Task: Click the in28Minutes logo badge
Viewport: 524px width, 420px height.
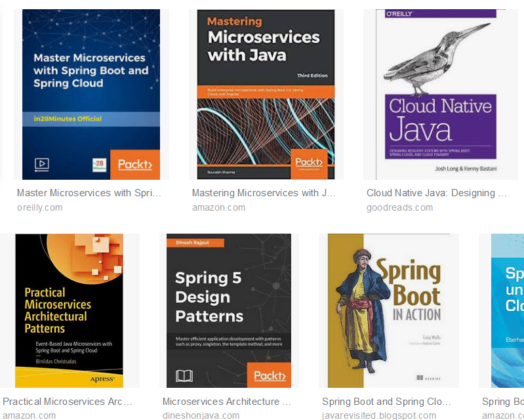Action: (x=99, y=165)
